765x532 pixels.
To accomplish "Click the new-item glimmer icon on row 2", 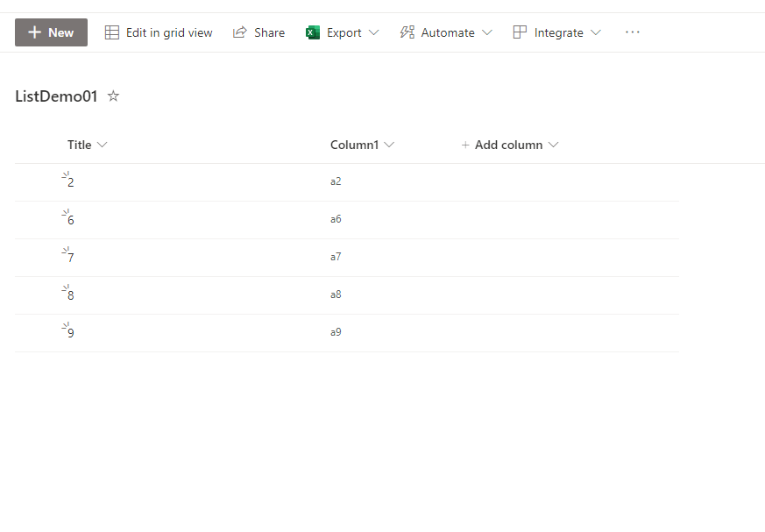I will [66, 174].
